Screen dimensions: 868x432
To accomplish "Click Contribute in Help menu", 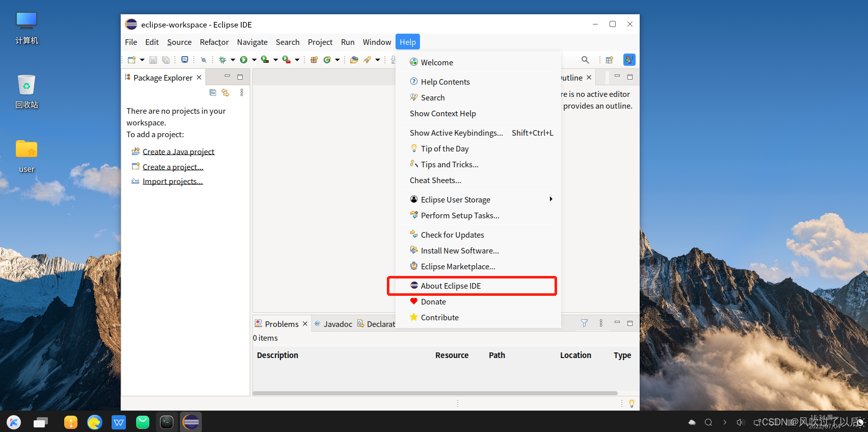I will coord(478,317).
